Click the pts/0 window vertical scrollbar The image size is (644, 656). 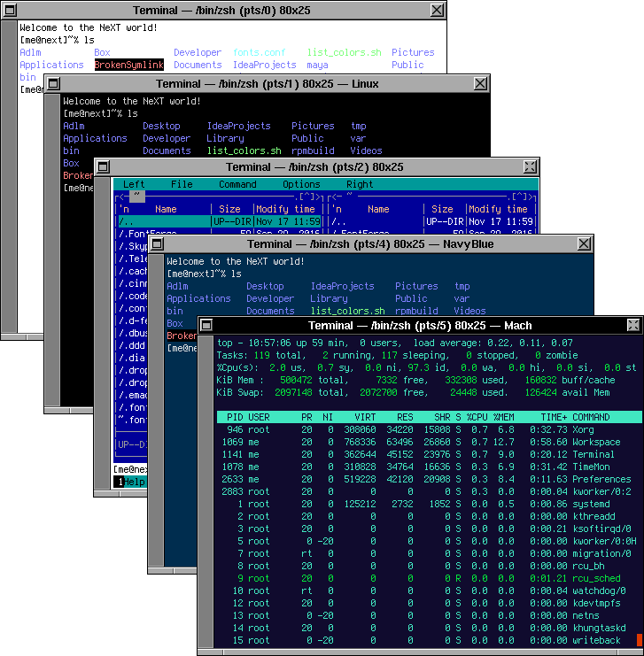coord(9,175)
